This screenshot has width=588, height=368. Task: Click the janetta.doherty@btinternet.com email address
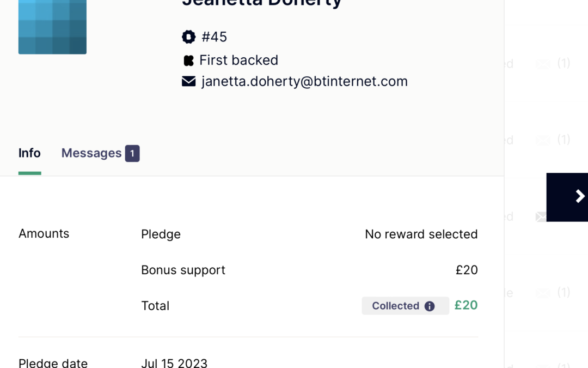pos(304,81)
